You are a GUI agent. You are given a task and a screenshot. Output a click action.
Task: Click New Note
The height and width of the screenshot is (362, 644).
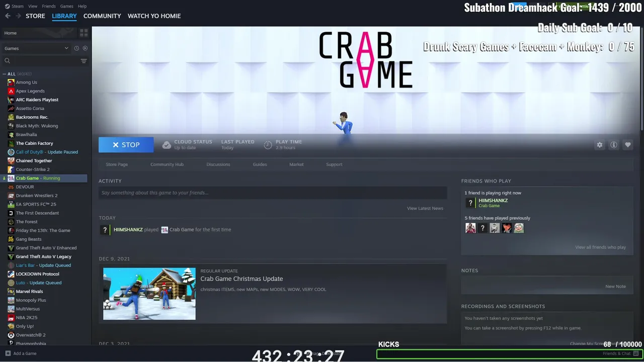tap(616, 287)
